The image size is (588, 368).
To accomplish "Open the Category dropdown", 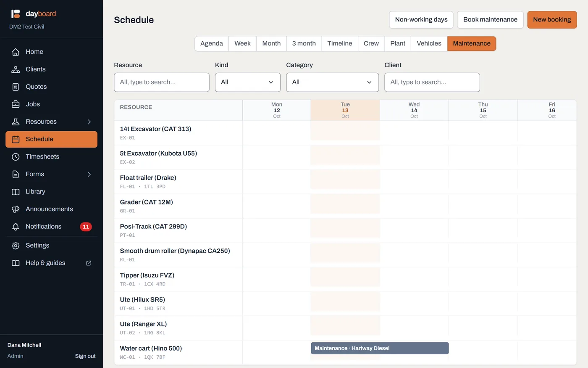I will [332, 82].
